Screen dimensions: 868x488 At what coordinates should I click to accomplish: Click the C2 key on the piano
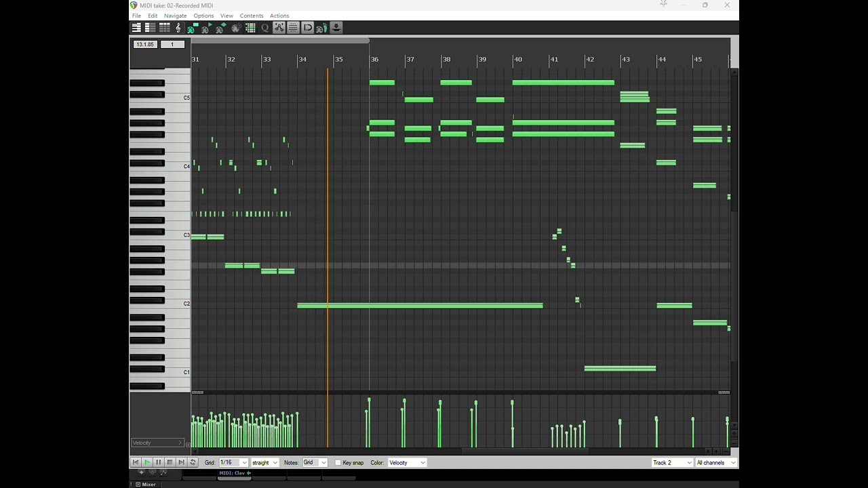click(x=178, y=304)
